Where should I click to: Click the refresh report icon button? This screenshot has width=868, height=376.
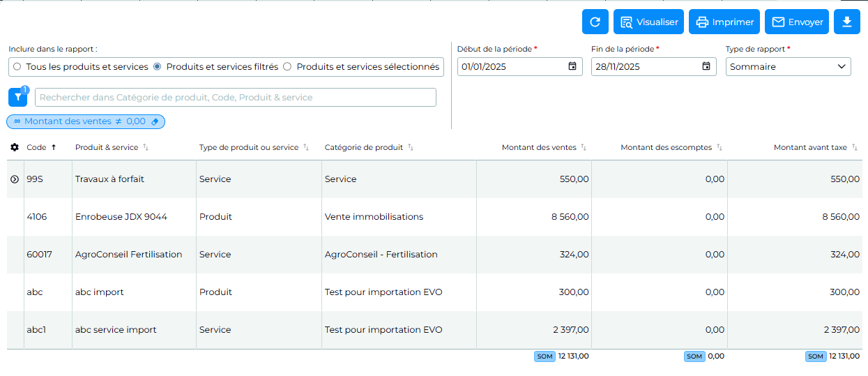coord(595,22)
